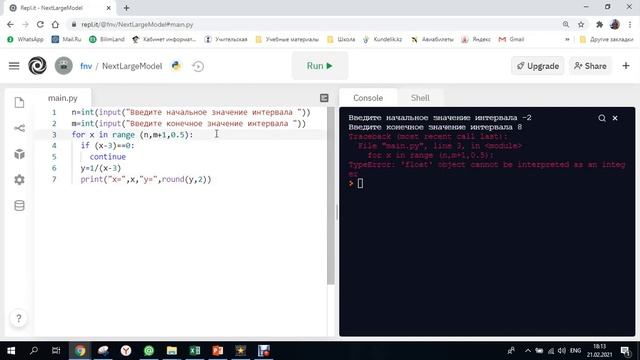This screenshot has width=640, height=360.
Task: Click the NextLargeModel repl name
Action: (132, 66)
